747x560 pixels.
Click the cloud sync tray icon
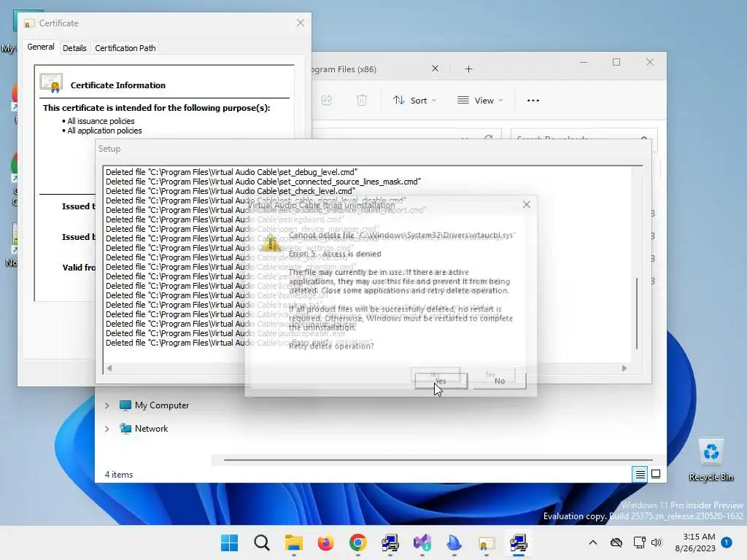[x=616, y=542]
